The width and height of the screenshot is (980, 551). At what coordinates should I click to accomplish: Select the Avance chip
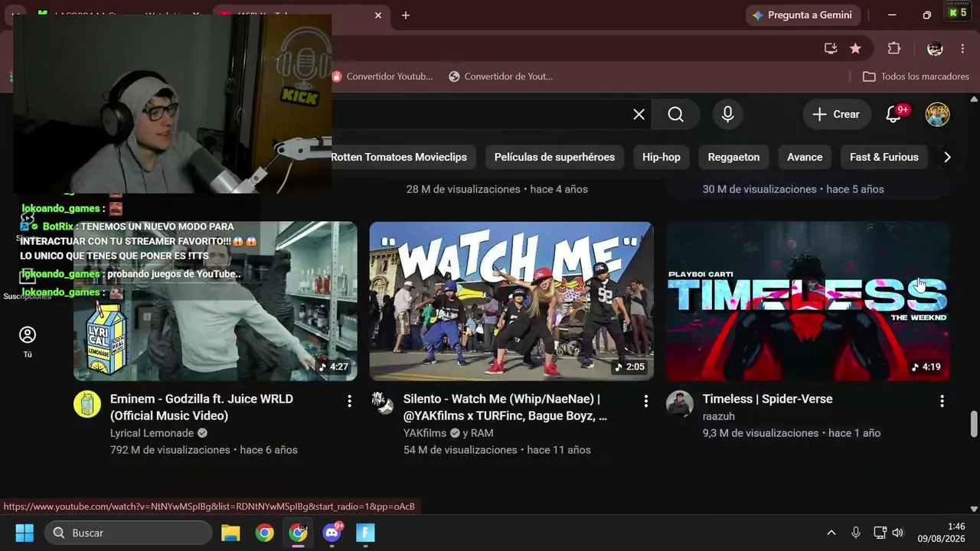[805, 157]
